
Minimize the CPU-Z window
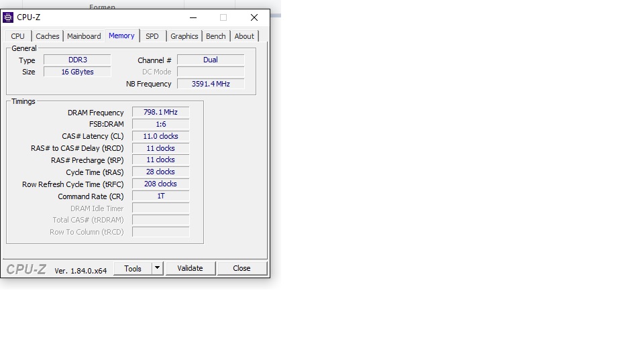click(x=193, y=17)
